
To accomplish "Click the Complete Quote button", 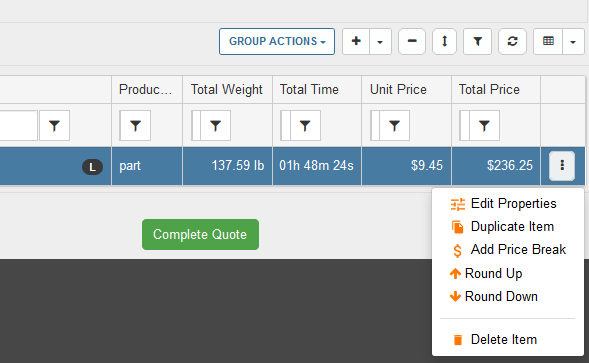I will coord(200,234).
